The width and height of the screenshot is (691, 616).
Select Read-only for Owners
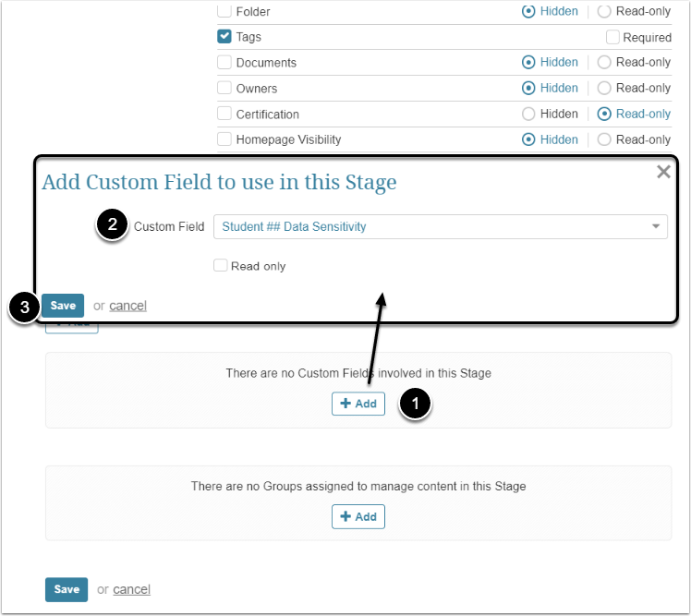[x=604, y=89]
